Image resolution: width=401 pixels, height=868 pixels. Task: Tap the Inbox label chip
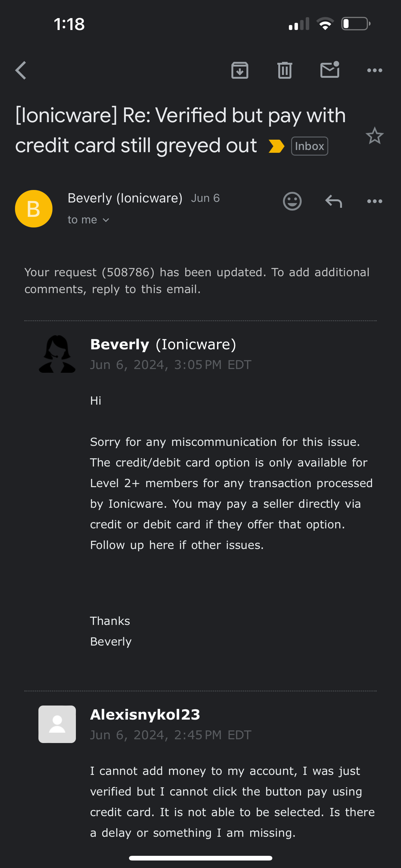click(309, 146)
